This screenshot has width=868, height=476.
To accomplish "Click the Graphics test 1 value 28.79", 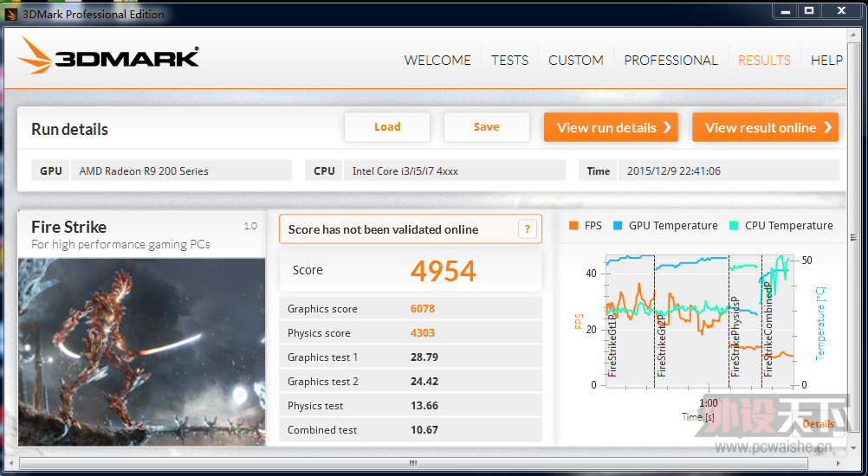I will click(424, 357).
